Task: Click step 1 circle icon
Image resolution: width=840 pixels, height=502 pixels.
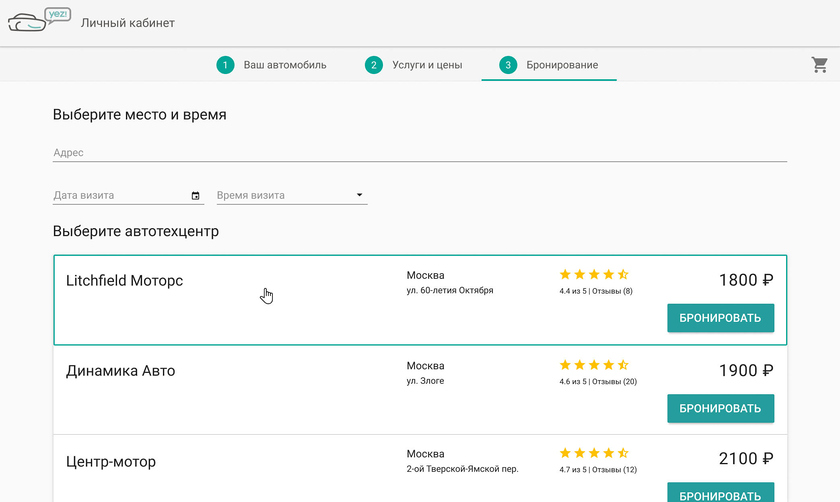Action: (225, 65)
